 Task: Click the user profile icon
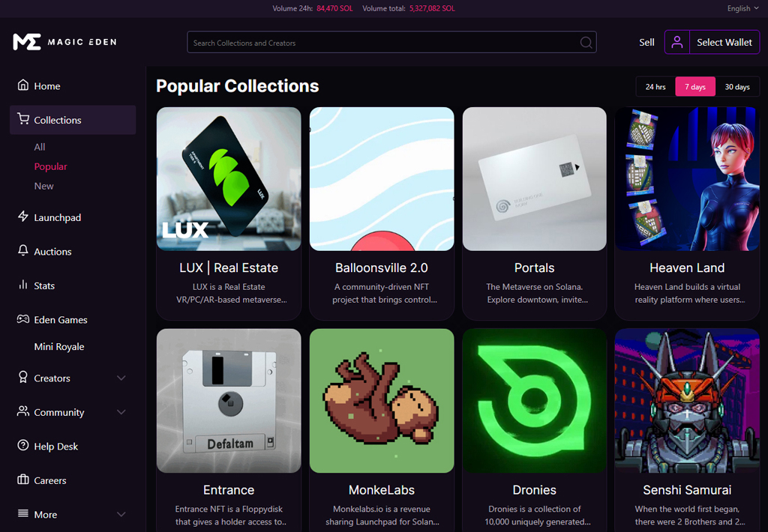pyautogui.click(x=677, y=42)
